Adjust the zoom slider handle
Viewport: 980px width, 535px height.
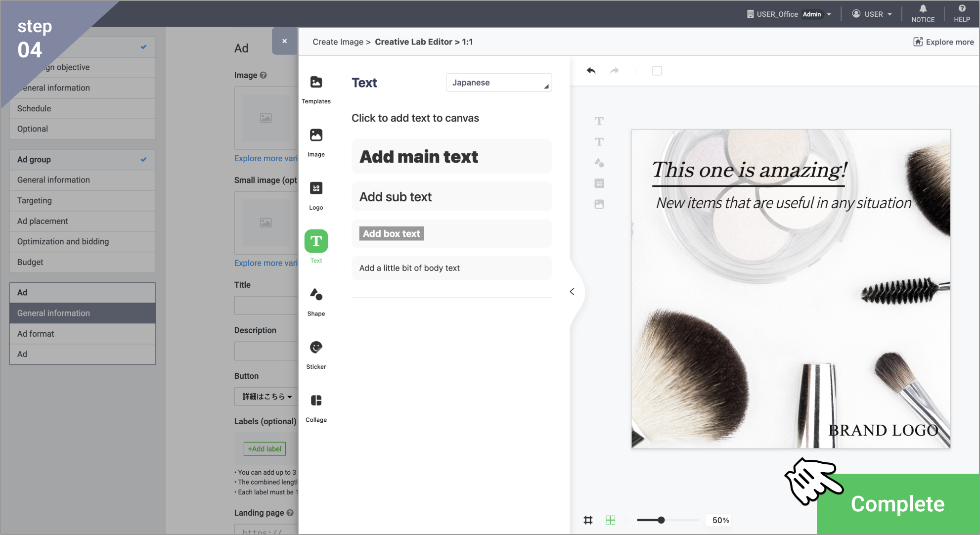[x=661, y=520]
